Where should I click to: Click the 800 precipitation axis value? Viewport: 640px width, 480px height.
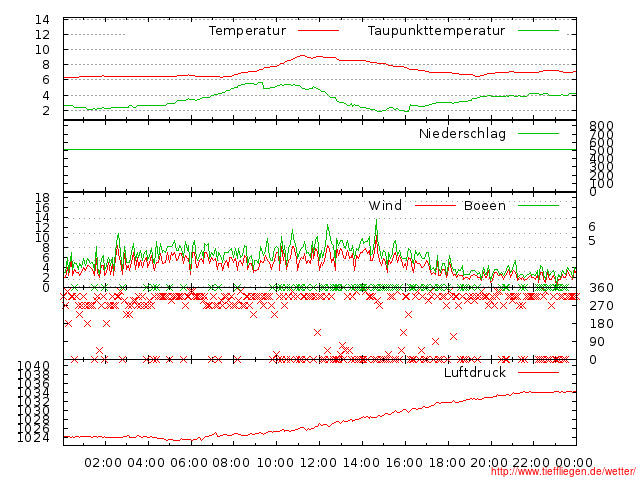[x=600, y=126]
